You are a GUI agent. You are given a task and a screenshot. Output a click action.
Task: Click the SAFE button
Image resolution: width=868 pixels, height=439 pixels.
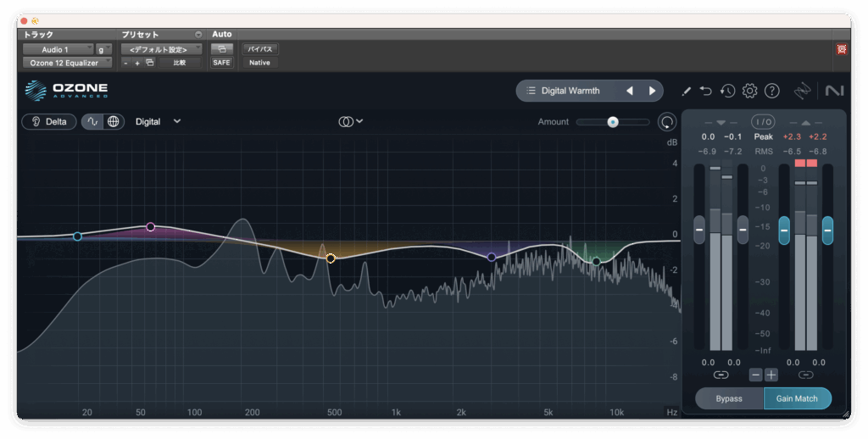[x=221, y=63]
